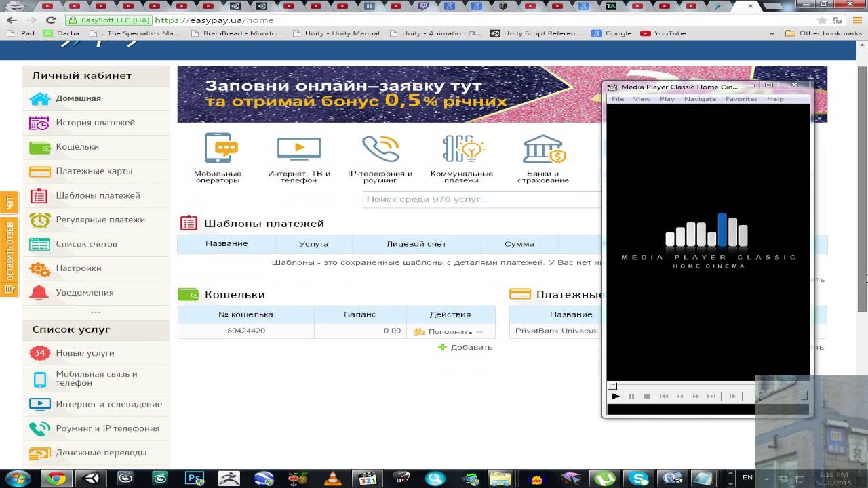Screen dimensions: 868x488
Task: Reload the easypay.ua page
Action: 52,20
